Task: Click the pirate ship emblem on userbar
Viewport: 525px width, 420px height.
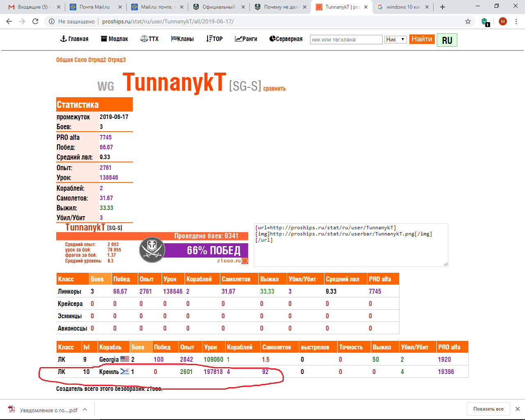Action: coord(152,250)
